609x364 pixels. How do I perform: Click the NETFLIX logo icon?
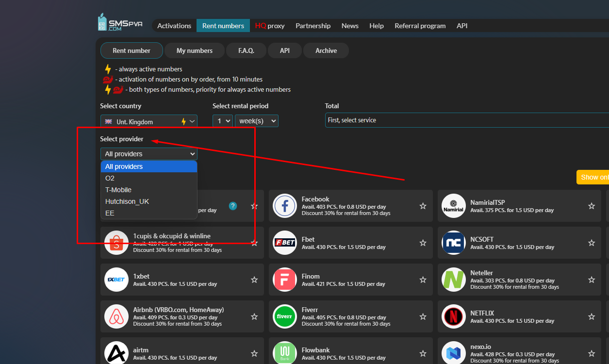click(454, 316)
